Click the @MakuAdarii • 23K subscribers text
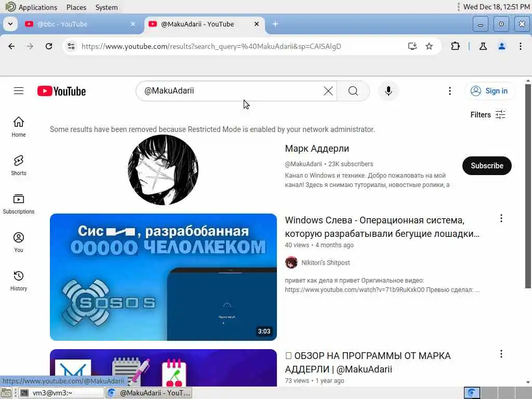The height and width of the screenshot is (399, 532). pyautogui.click(x=329, y=164)
